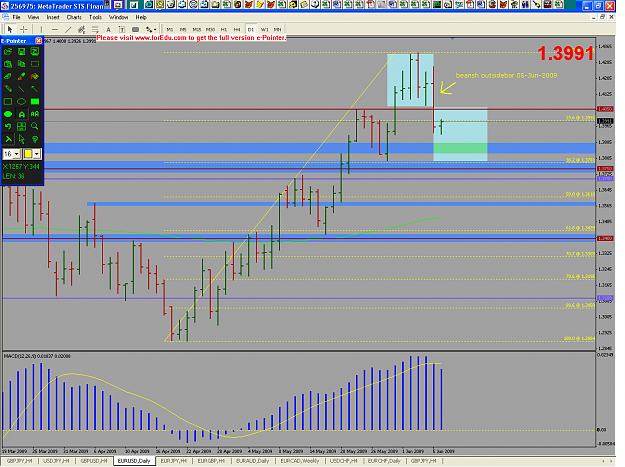Switch chart to M1 timeframe

(x=170, y=29)
